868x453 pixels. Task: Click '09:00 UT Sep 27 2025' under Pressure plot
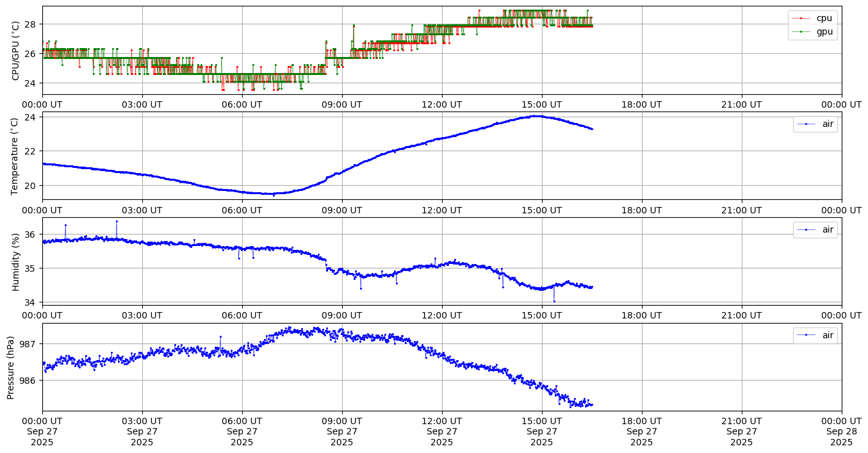pyautogui.click(x=342, y=431)
